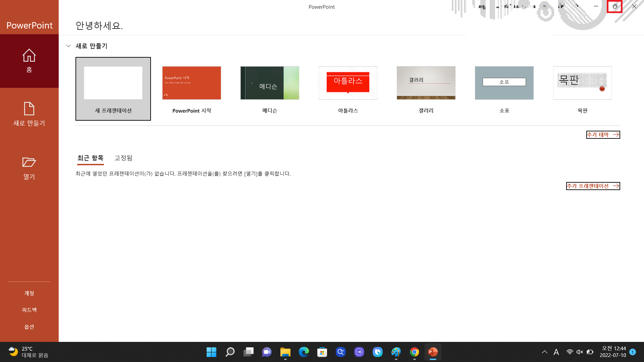Open File Explorer in the taskbar
644x362 pixels.
tap(285, 352)
